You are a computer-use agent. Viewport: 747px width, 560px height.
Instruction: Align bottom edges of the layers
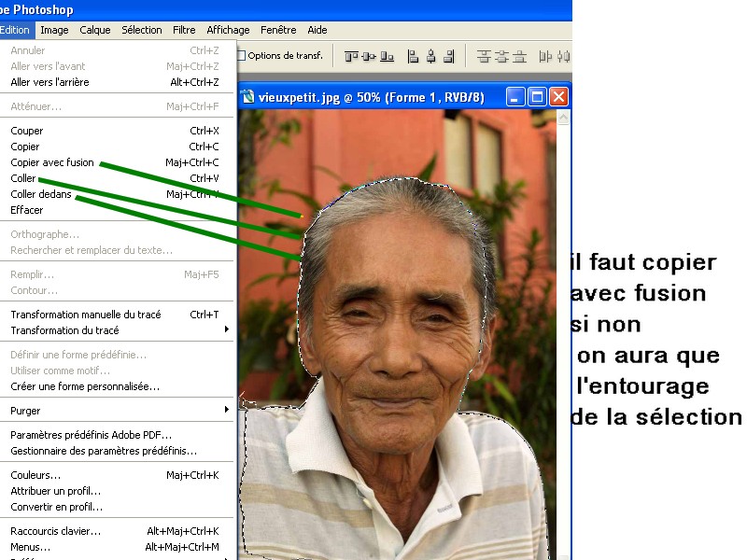pos(387,57)
